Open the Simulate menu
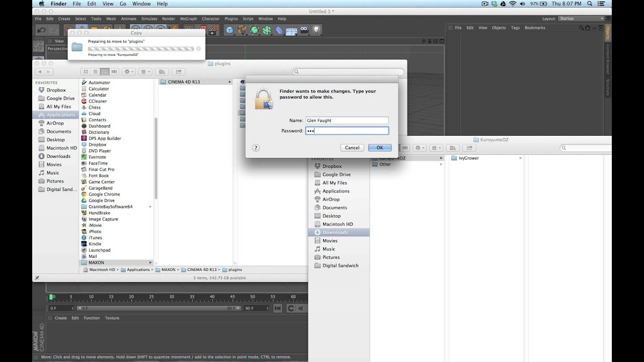 click(149, 19)
